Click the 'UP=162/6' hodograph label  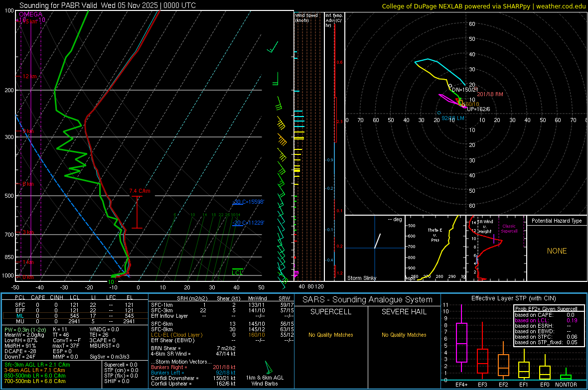click(x=478, y=109)
